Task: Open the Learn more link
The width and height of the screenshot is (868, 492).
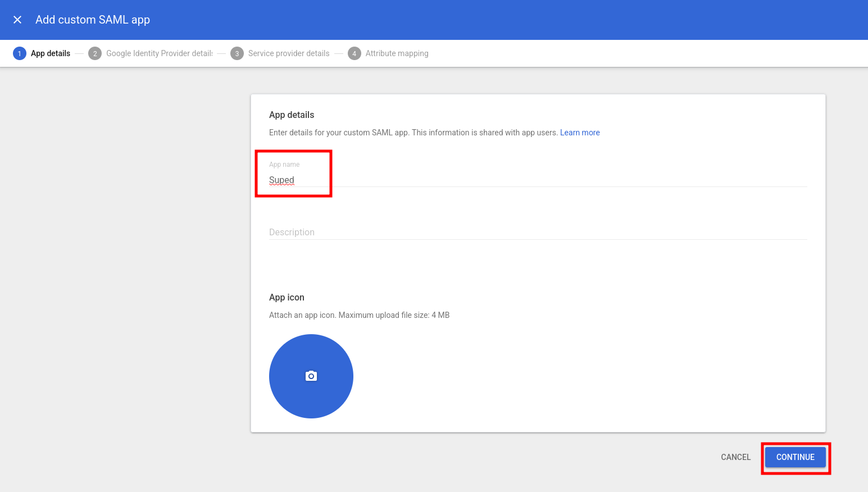Action: [x=580, y=133]
